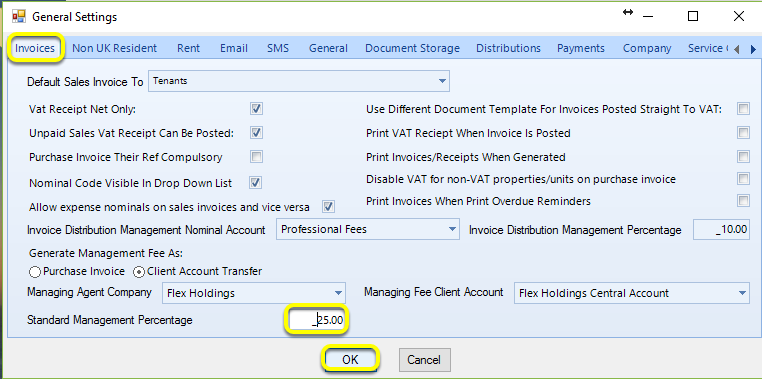Open the Managing Agent Company dropdown
Screen dimensions: 762x379
(253, 293)
